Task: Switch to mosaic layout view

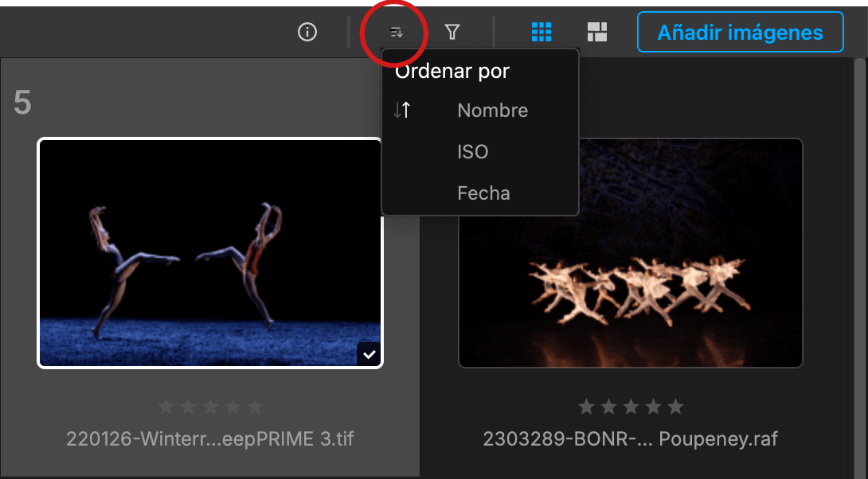Action: tap(597, 32)
